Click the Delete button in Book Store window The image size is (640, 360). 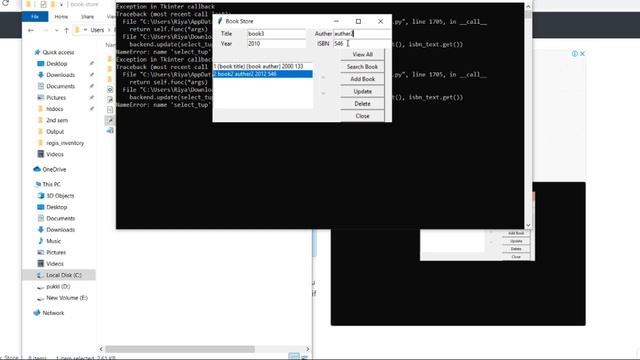[362, 104]
